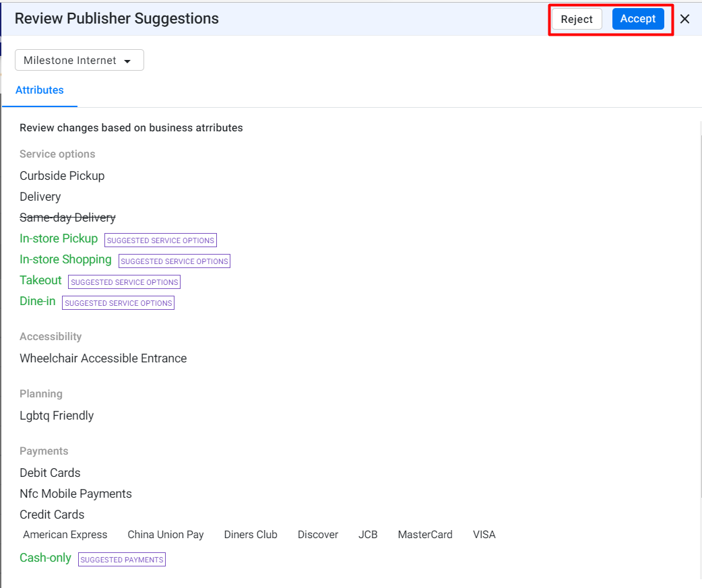This screenshot has width=702, height=588.
Task: Switch to the Attributes tab
Action: tap(39, 90)
